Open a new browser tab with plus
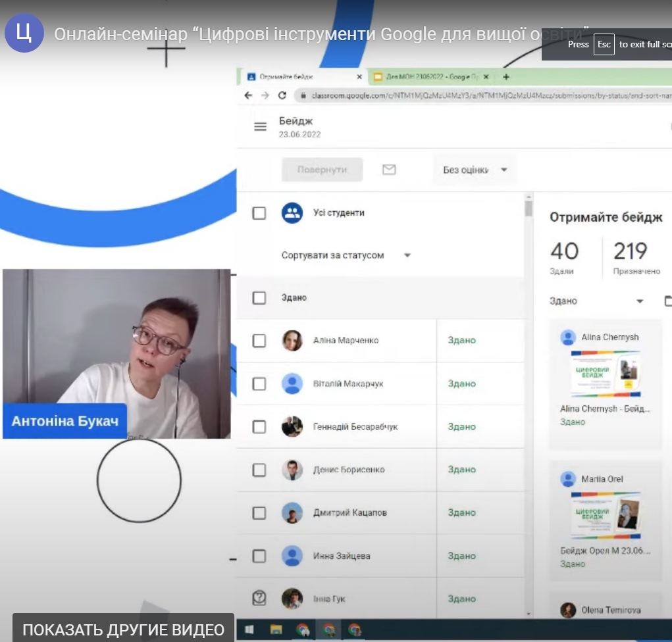 (505, 76)
